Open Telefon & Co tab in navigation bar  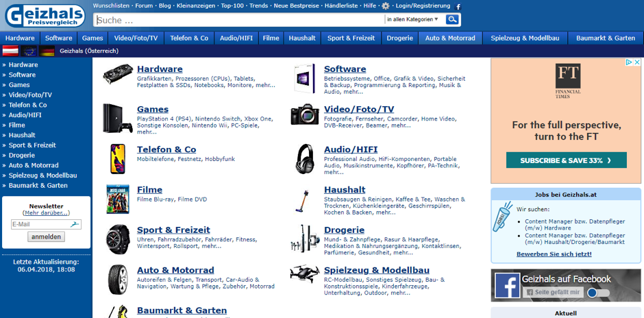tap(189, 38)
